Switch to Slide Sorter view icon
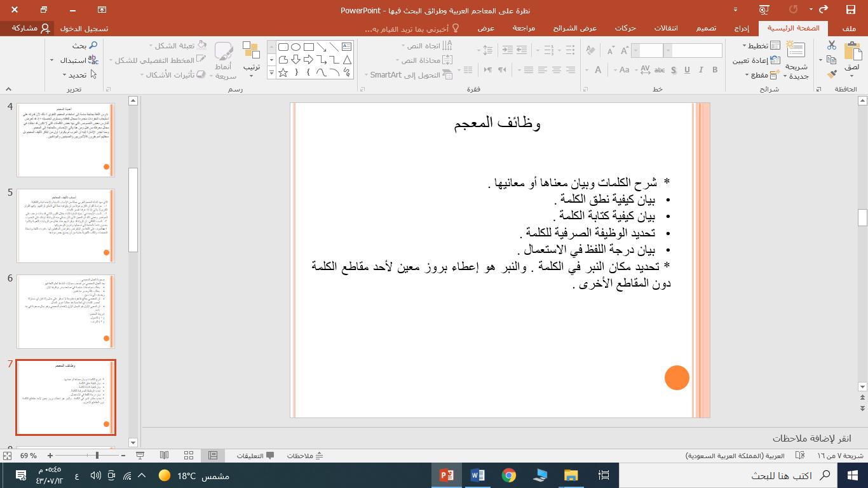 (189, 456)
